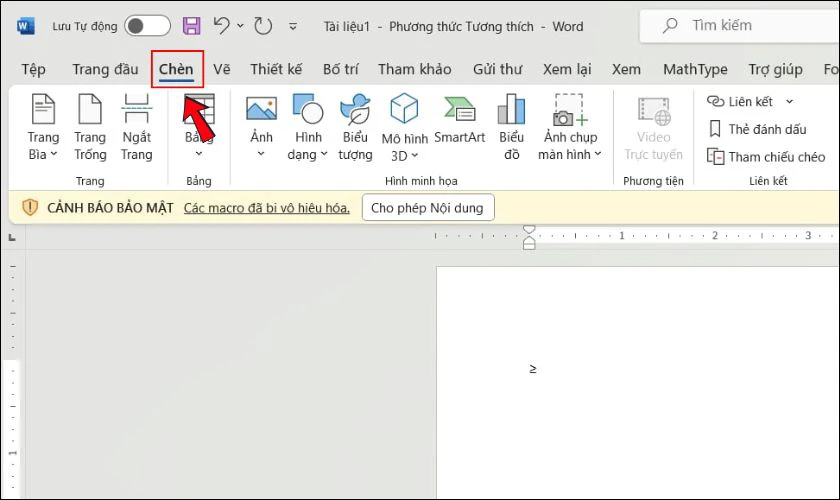
Task: Click the Redo circular arrow icon
Action: point(263,26)
